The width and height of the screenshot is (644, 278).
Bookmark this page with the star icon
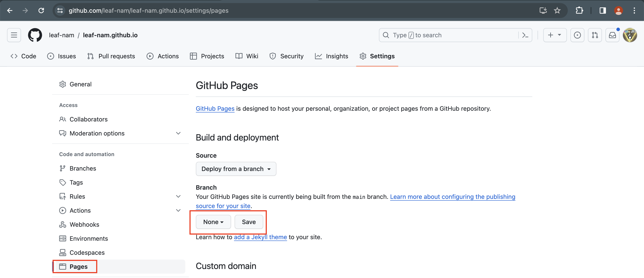point(557,11)
